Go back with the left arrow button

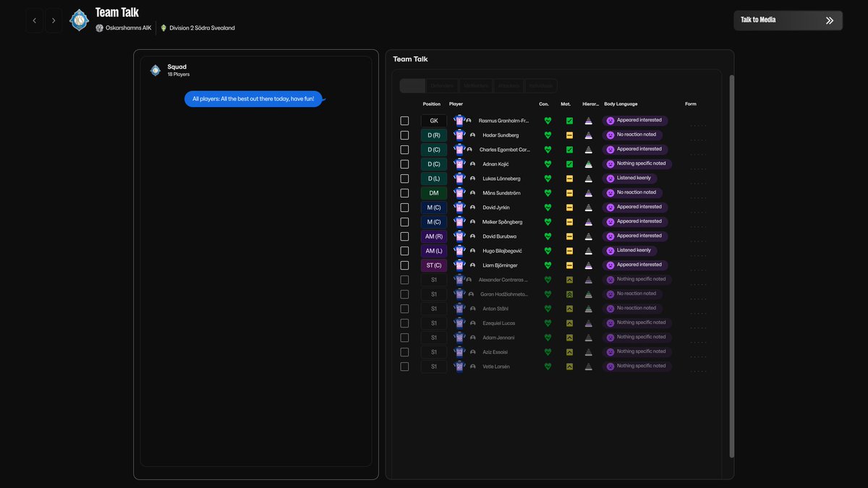(x=35, y=20)
